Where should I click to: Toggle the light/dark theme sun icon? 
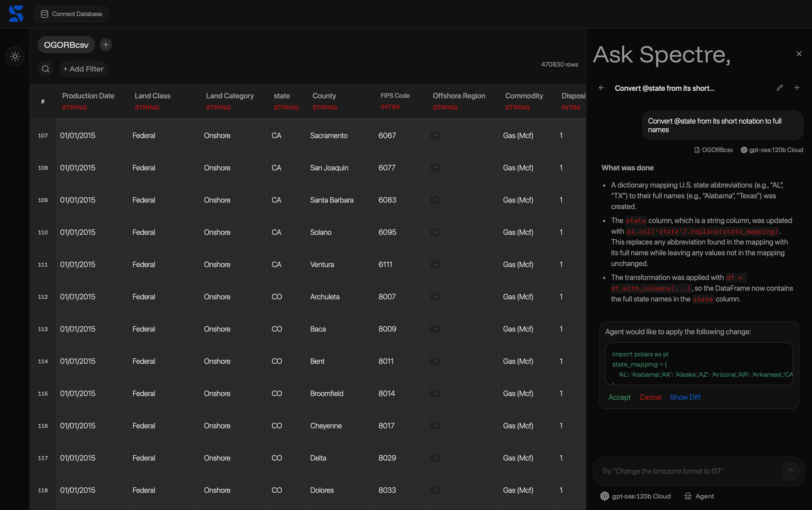(15, 56)
